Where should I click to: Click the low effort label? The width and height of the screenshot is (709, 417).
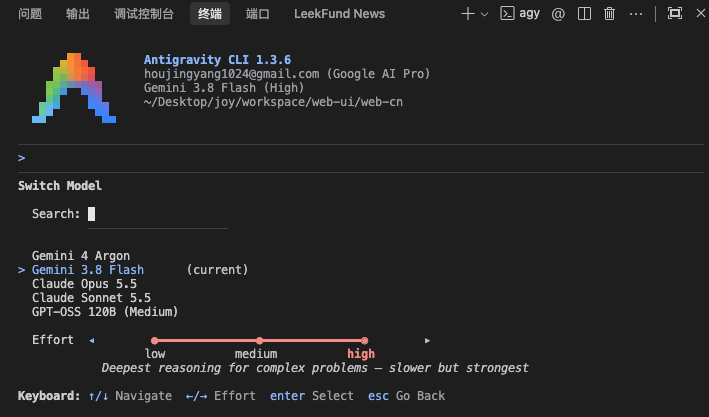click(x=155, y=354)
